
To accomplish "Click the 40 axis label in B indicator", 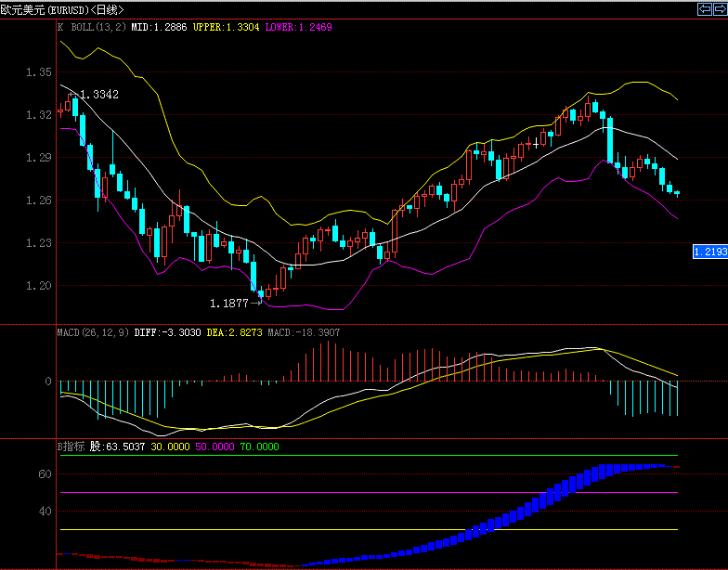I will pyautogui.click(x=45, y=511).
